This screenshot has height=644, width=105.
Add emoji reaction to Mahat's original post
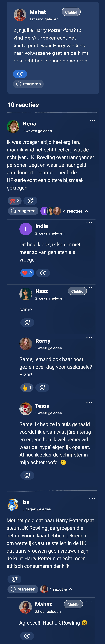[20, 74]
